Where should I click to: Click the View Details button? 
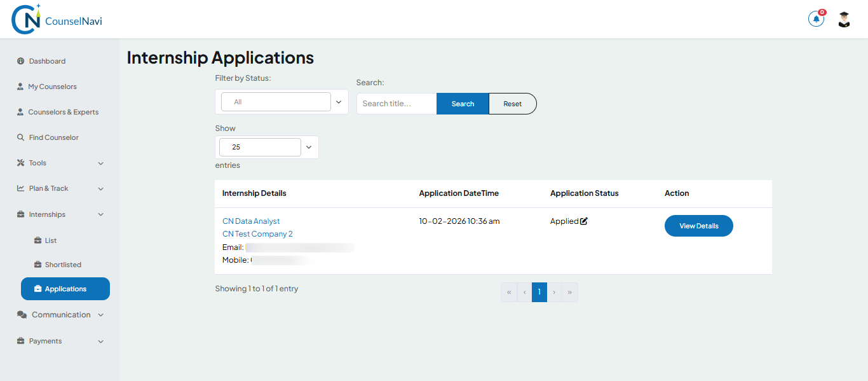pyautogui.click(x=698, y=225)
